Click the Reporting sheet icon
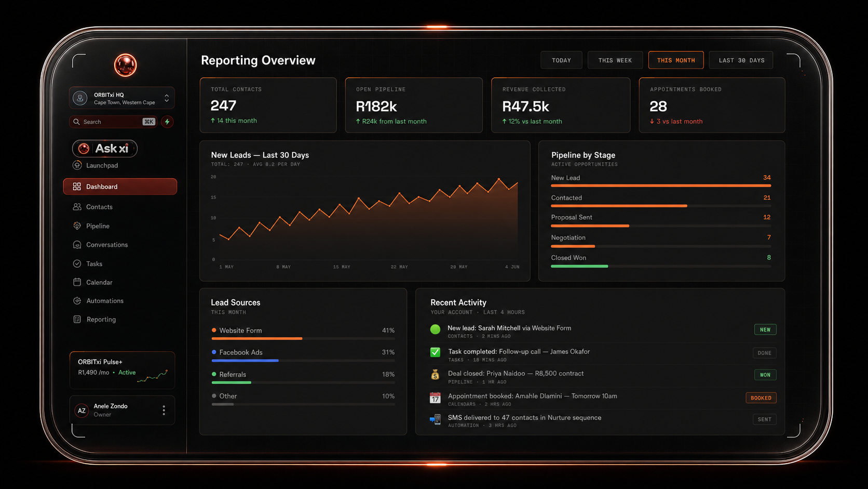Screen dimensions: 868x489 77,320
